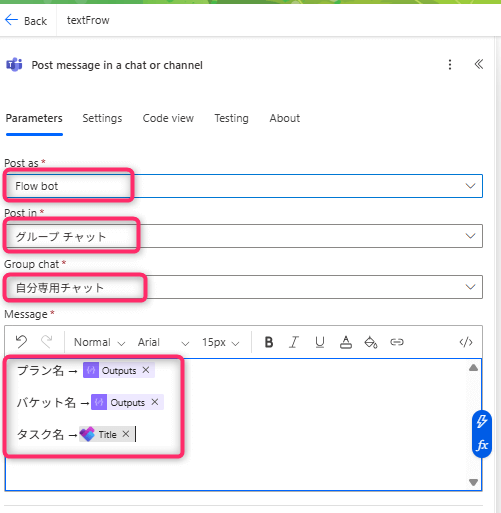Remove the Title token
Viewport: 501px width, 513px height.
coord(126,434)
